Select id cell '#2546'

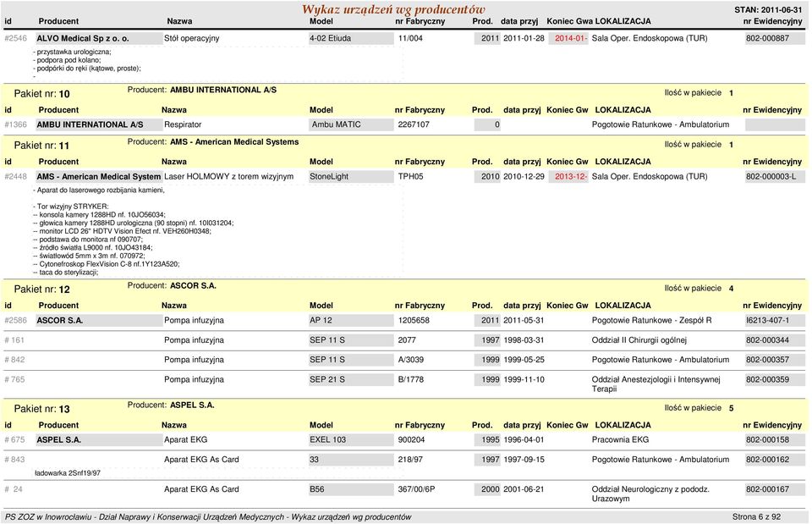(15, 38)
